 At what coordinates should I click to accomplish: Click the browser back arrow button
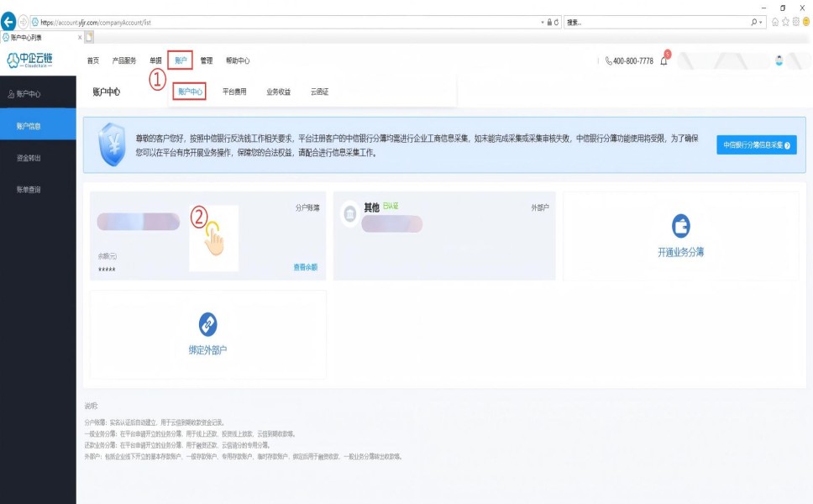click(9, 22)
